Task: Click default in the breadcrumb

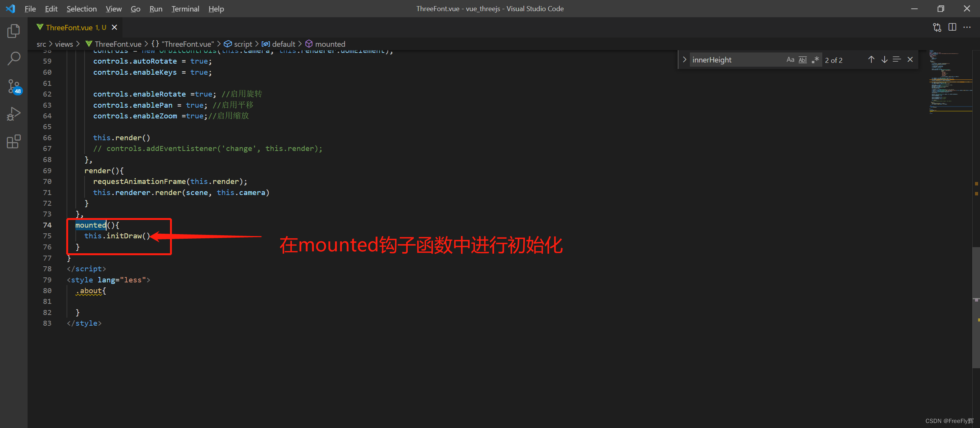Action: [279, 44]
